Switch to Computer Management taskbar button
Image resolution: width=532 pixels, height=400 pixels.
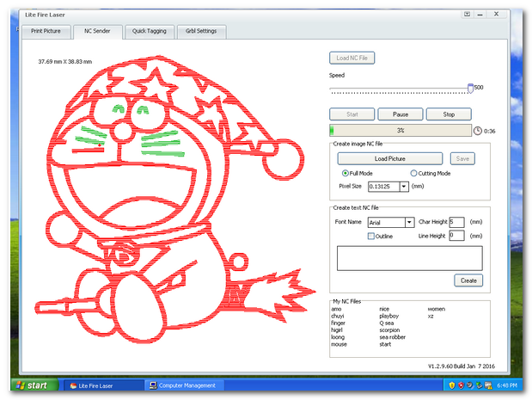(x=184, y=385)
